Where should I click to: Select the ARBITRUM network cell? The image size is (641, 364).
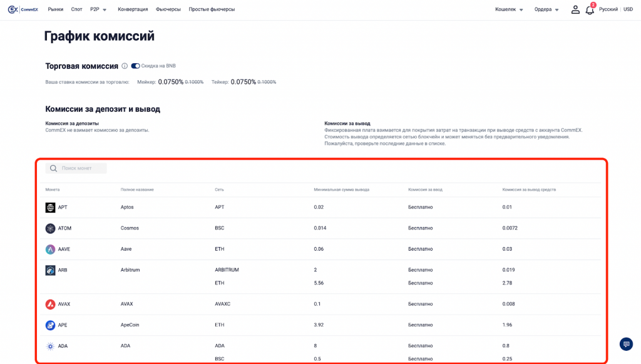[227, 270]
